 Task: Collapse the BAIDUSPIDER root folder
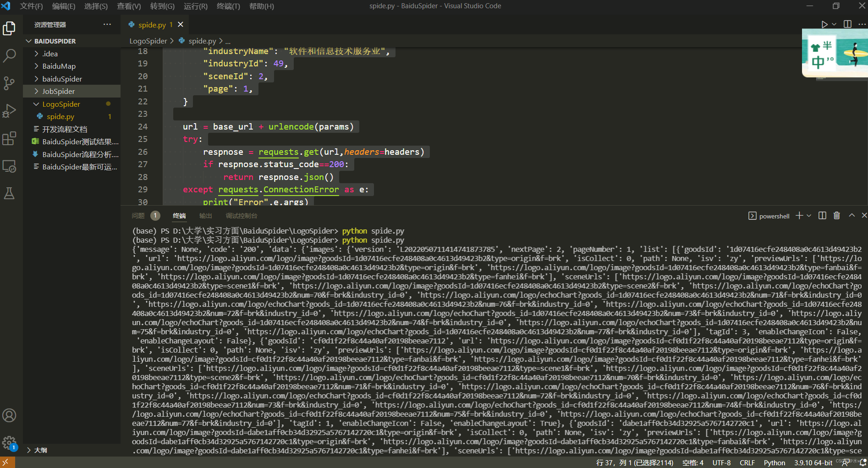click(x=72, y=41)
